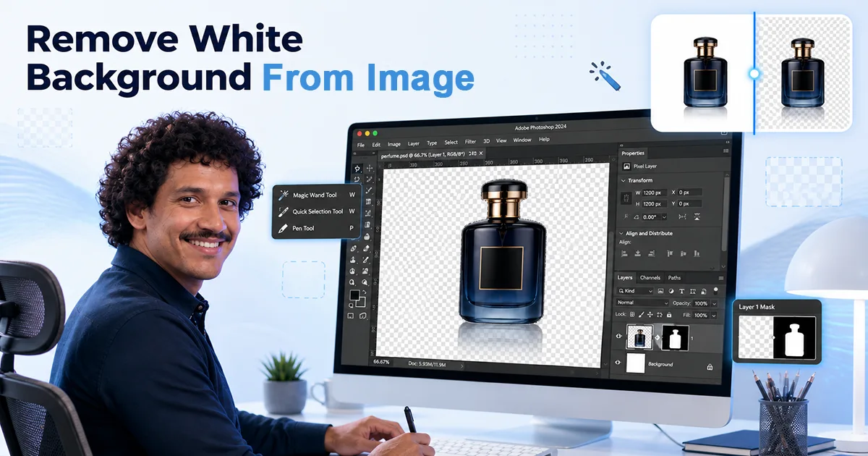Viewport: 868px width, 456px height.
Task: Filter layers by shape layers icon
Action: tap(693, 291)
